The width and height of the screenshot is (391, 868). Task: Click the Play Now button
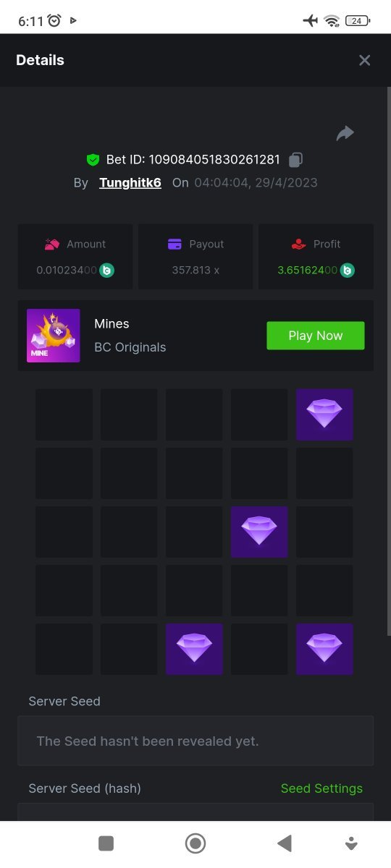[x=316, y=336]
